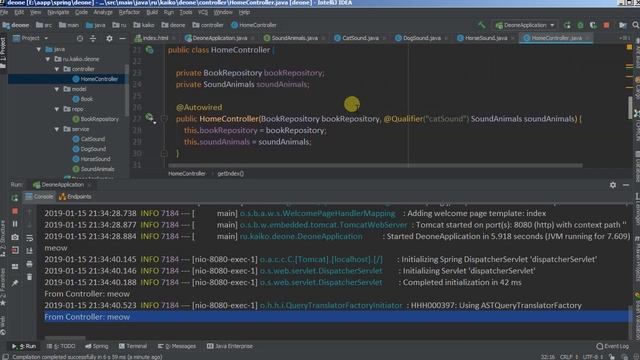Open the Messages tool window button
The height and width of the screenshot is (360, 640).
(x=177, y=346)
